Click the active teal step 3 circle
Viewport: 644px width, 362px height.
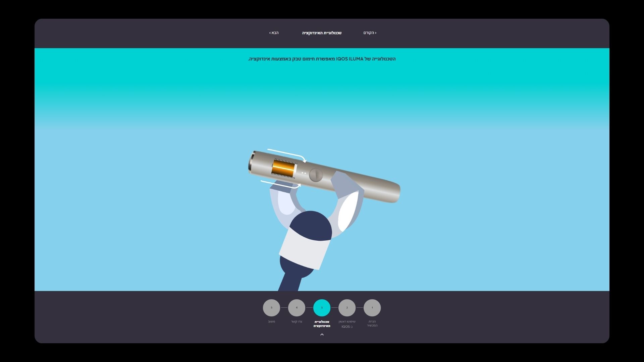322,308
